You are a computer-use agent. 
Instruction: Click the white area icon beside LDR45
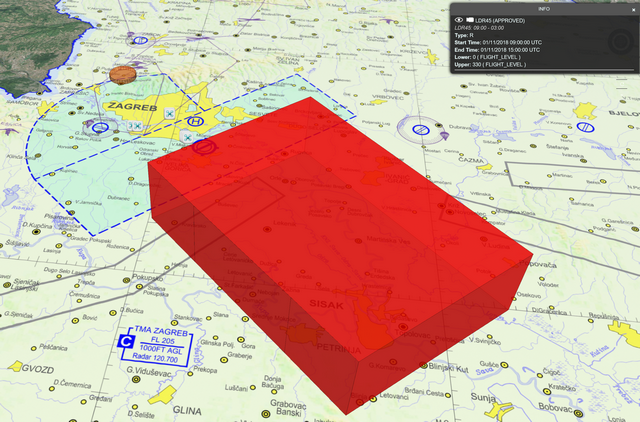coord(470,20)
